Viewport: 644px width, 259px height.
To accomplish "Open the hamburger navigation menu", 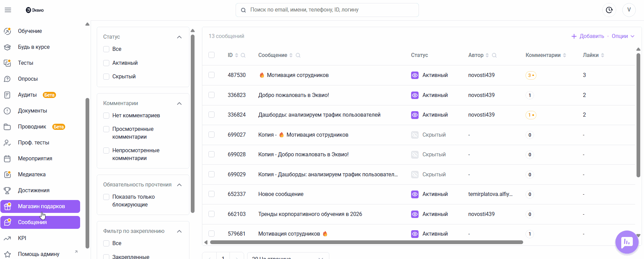I will click(x=8, y=10).
